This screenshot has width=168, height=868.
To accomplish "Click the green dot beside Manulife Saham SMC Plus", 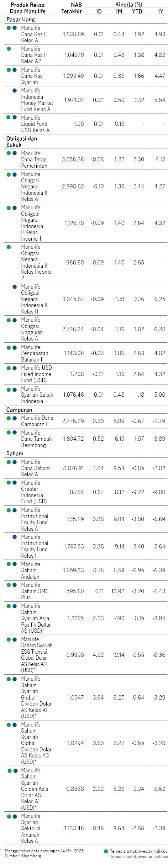I will (x=9, y=585).
